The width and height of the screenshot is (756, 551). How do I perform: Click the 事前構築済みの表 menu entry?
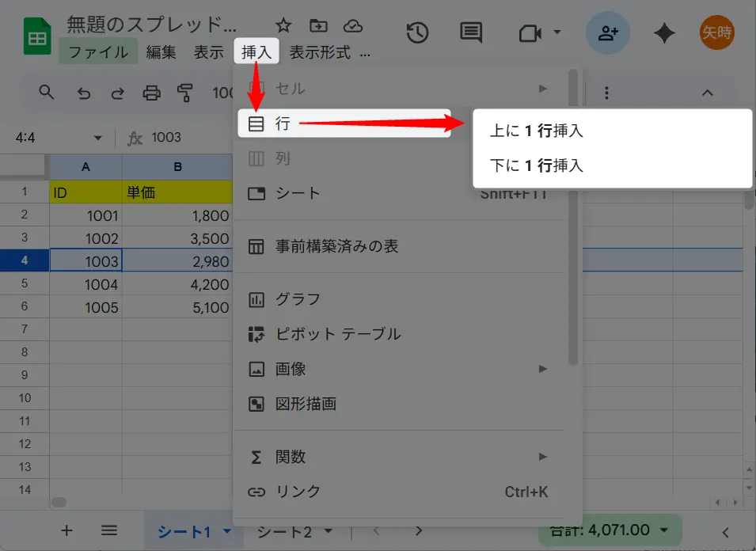[x=336, y=246]
